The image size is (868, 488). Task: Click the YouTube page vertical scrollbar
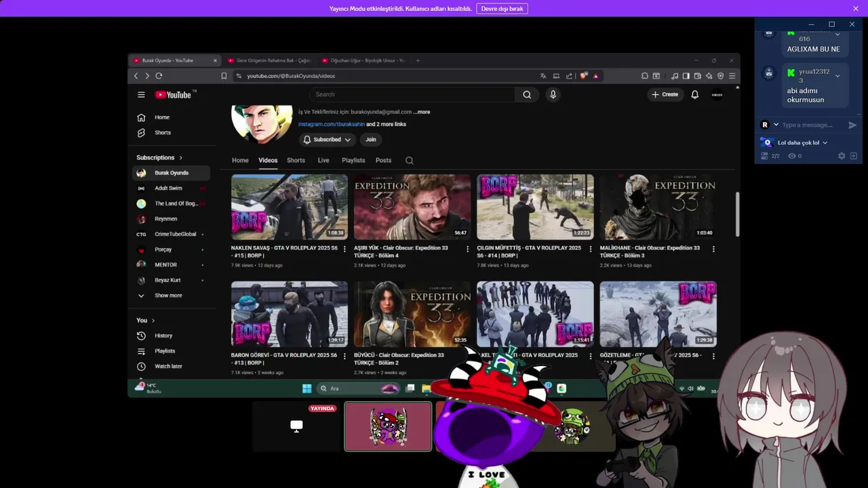click(737, 214)
